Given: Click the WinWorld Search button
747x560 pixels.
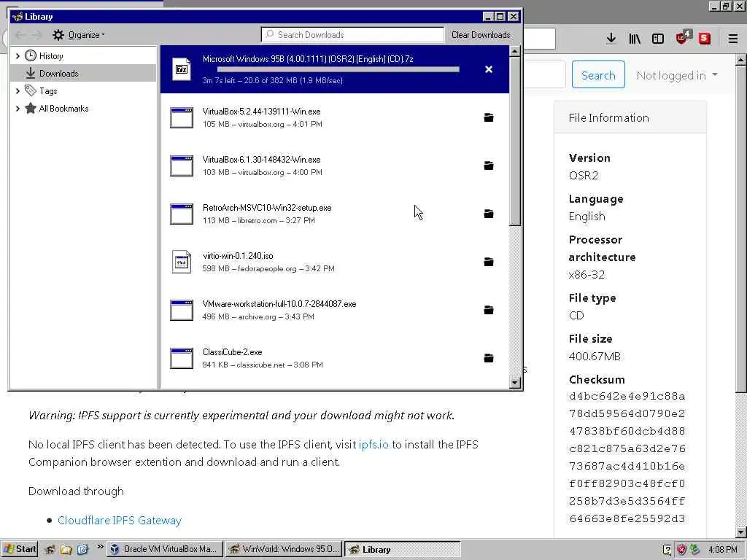Looking at the screenshot, I should click(598, 75).
